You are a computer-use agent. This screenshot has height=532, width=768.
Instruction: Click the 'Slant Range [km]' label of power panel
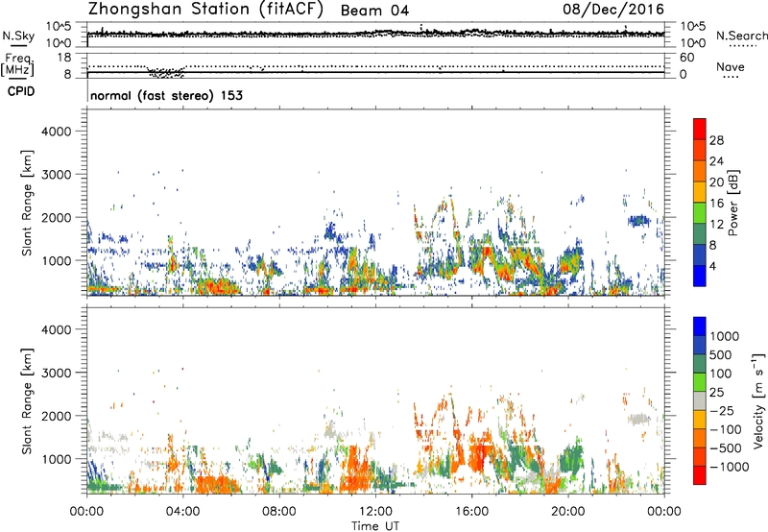click(x=27, y=203)
